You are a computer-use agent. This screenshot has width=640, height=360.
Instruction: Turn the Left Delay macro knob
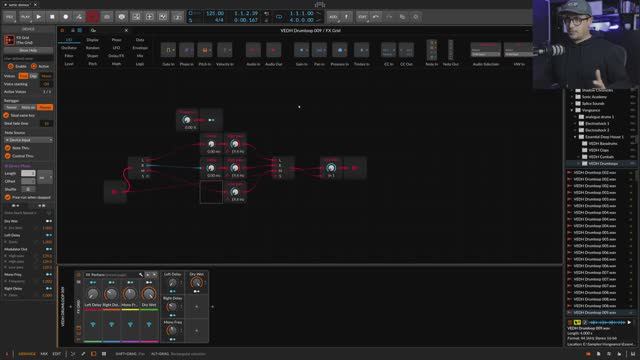pos(93,293)
